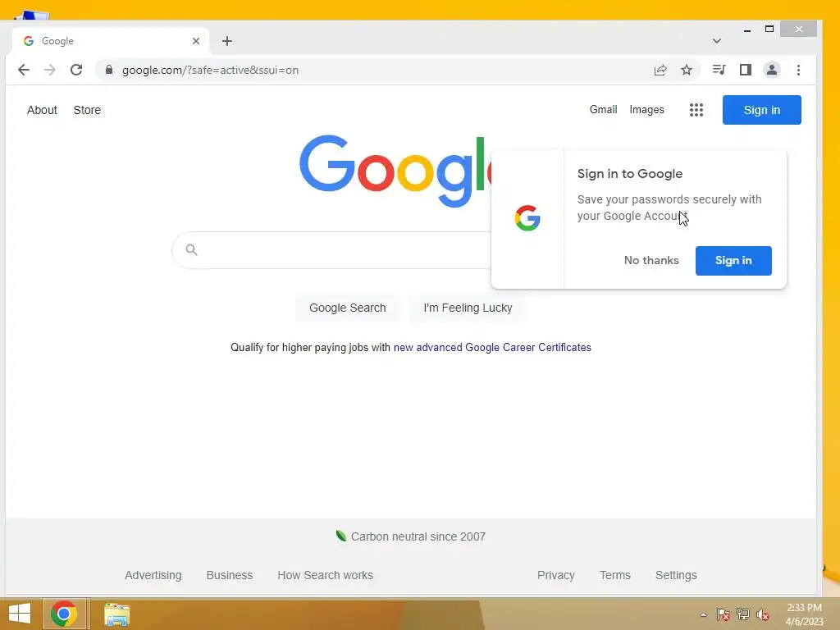Click the top-right Sign in button
The image size is (840, 630).
[761, 110]
